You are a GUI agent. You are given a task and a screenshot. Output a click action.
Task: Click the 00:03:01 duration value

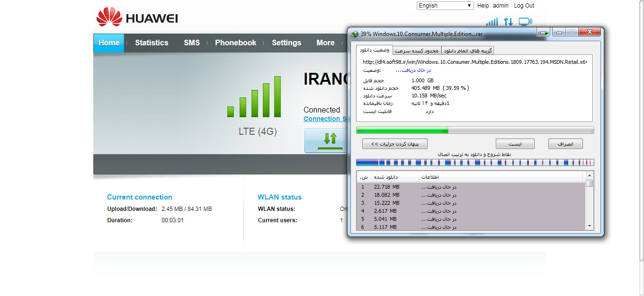pyautogui.click(x=172, y=220)
